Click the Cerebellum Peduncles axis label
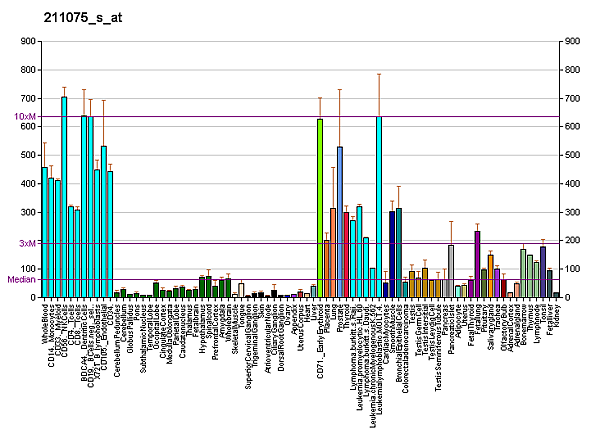This screenshot has width=600, height=434. (117, 334)
